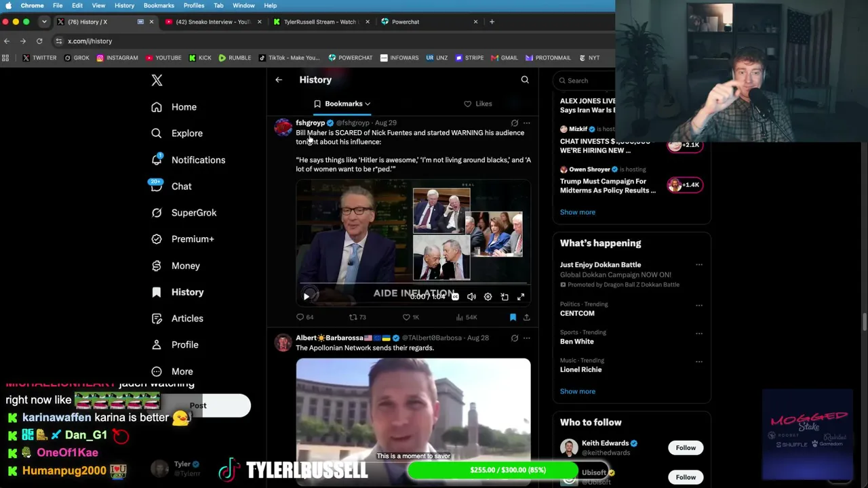Open the Profiles menu in macOS menu bar
Screen dimensions: 868x488
pyautogui.click(x=194, y=5)
